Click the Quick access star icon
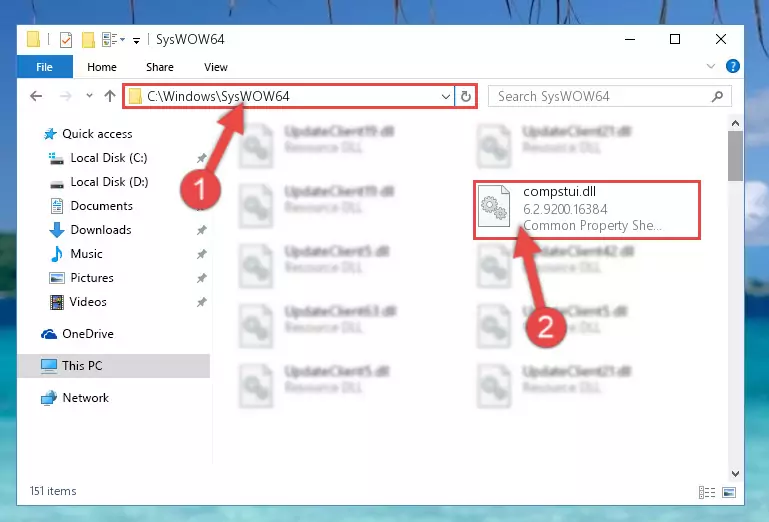769x522 pixels. click(x=50, y=134)
